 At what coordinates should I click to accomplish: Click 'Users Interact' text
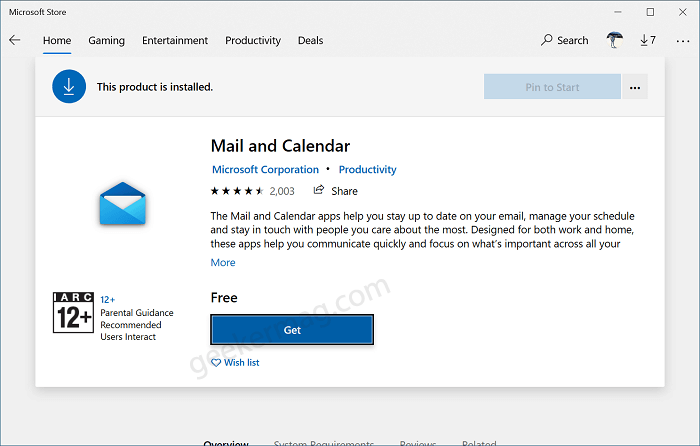coord(128,337)
